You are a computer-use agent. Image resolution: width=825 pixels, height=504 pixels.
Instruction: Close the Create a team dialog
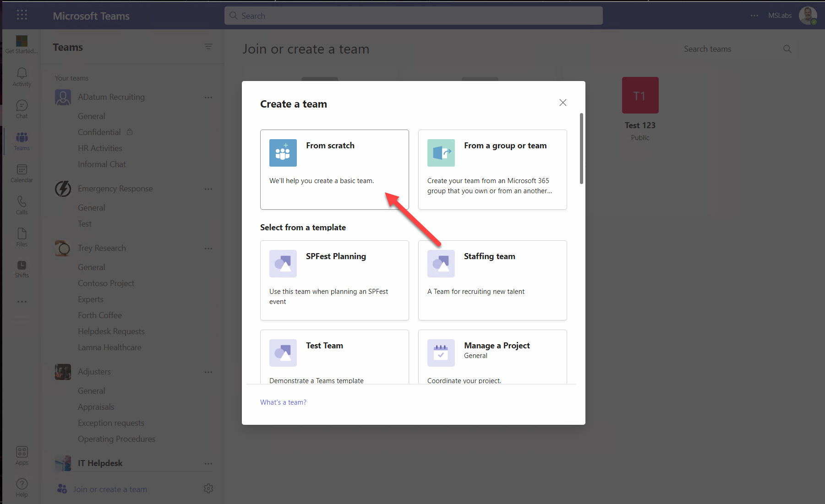pos(563,103)
